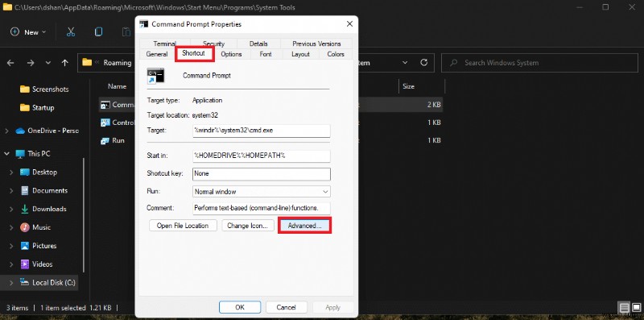Click the This PC monitor icon
The width and height of the screenshot is (644, 320).
[x=20, y=154]
